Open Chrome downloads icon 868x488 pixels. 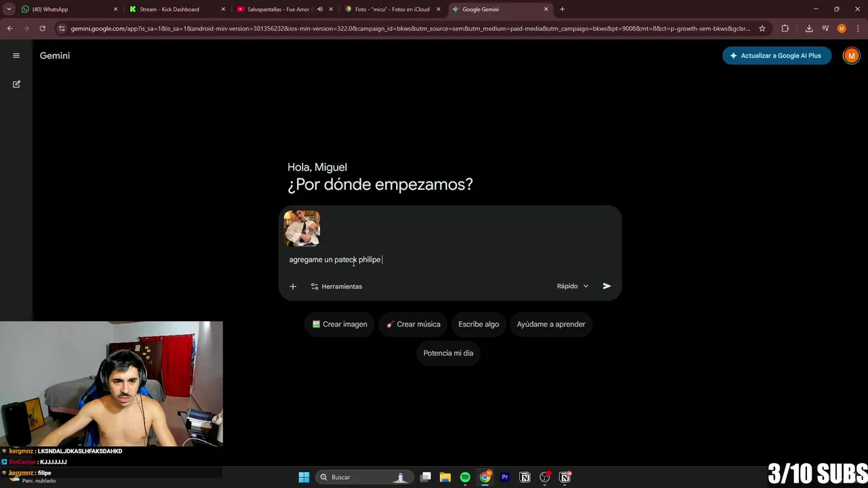(x=809, y=28)
